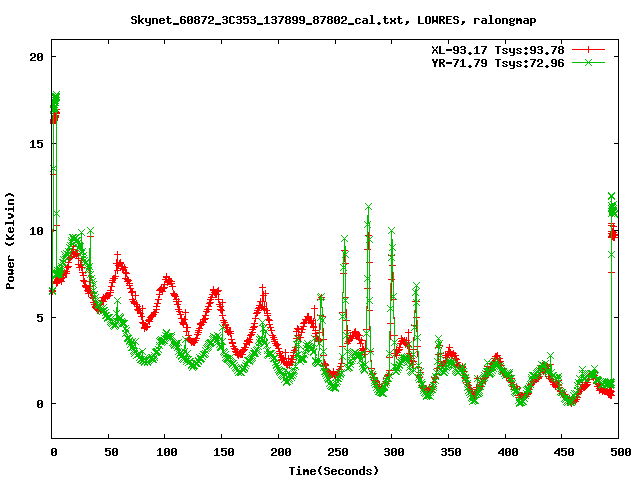Click the y-axis tick label 20

pyautogui.click(x=36, y=57)
